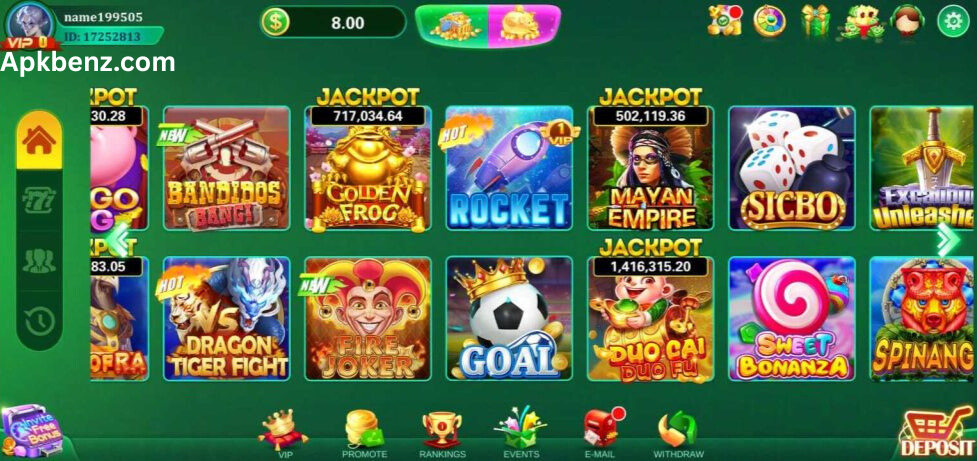
Task: Open the friends group sidebar icon
Action: 39,261
